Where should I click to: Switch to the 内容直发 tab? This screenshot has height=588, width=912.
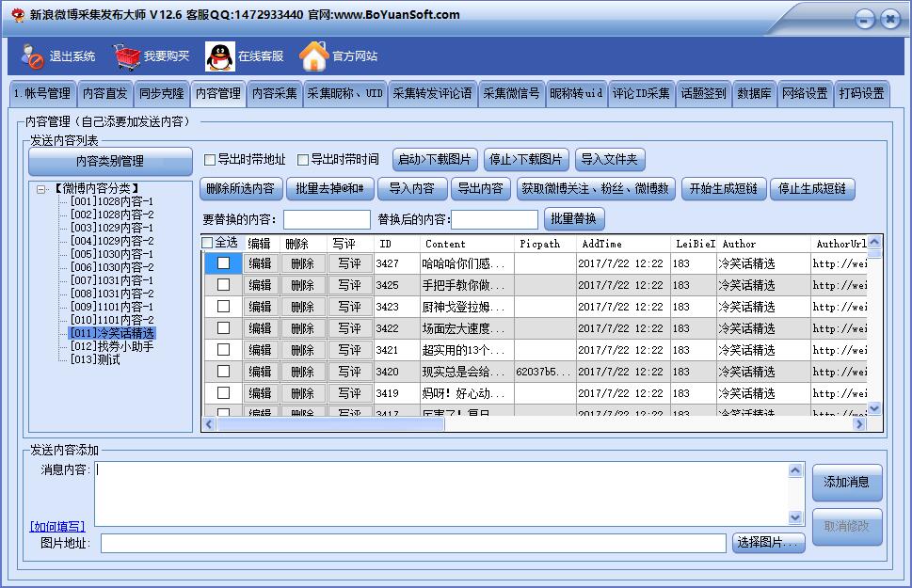(104, 94)
